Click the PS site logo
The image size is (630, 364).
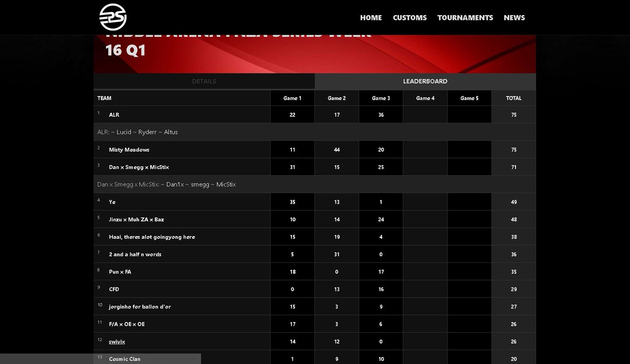[113, 17]
